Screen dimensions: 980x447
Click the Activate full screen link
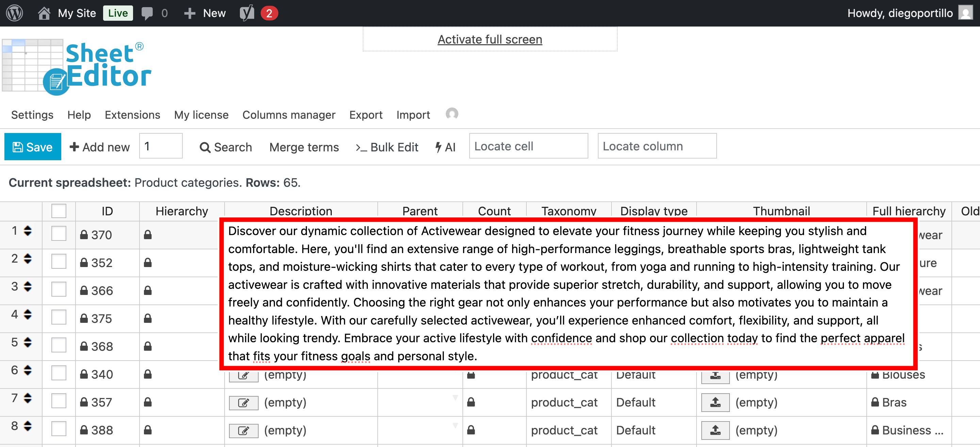pos(490,39)
